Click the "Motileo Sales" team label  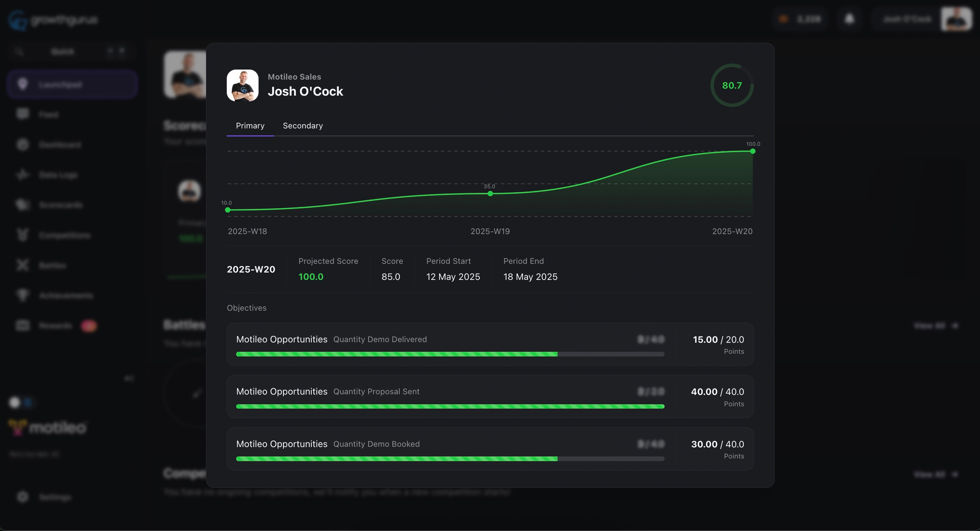pos(294,77)
